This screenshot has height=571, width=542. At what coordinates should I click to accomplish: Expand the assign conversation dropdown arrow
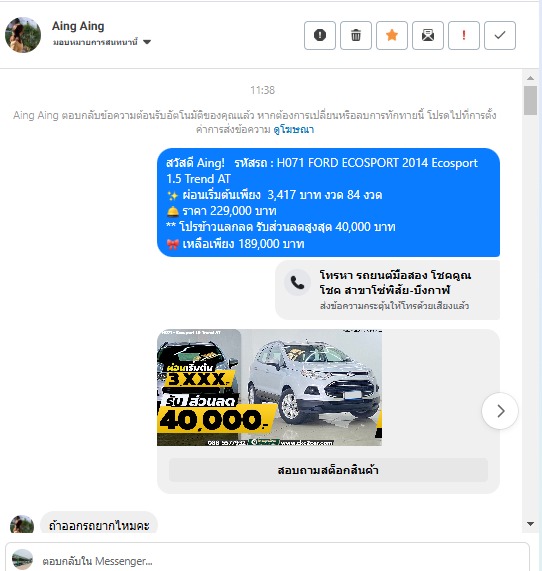click(147, 42)
